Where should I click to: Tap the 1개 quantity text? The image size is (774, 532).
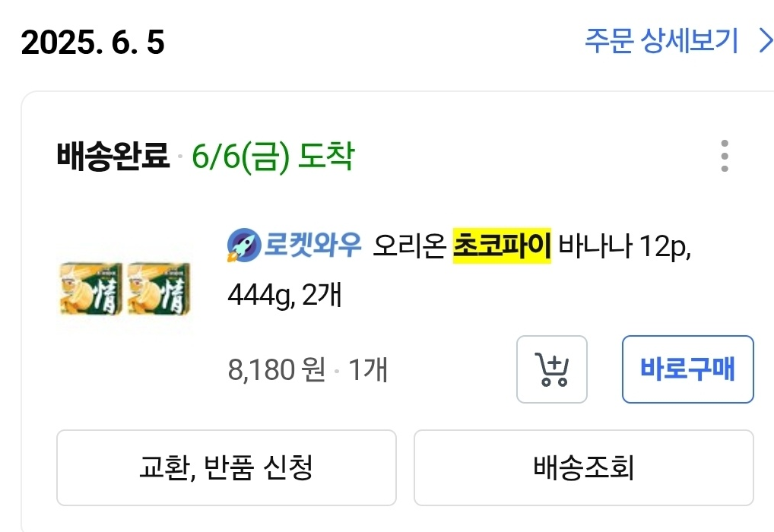[x=368, y=369]
